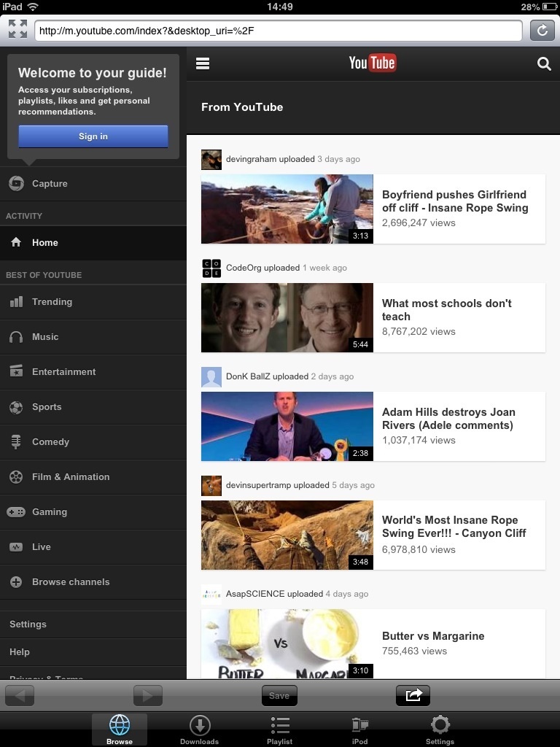The image size is (560, 747).
Task: Open 'Adam Hills destroys Joan Rivers' title
Action: (448, 418)
